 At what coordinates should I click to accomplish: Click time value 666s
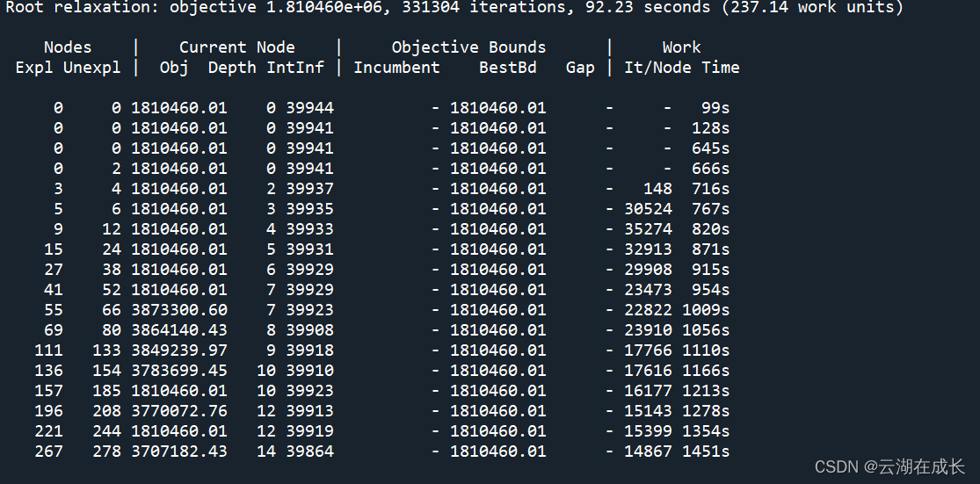click(x=711, y=169)
